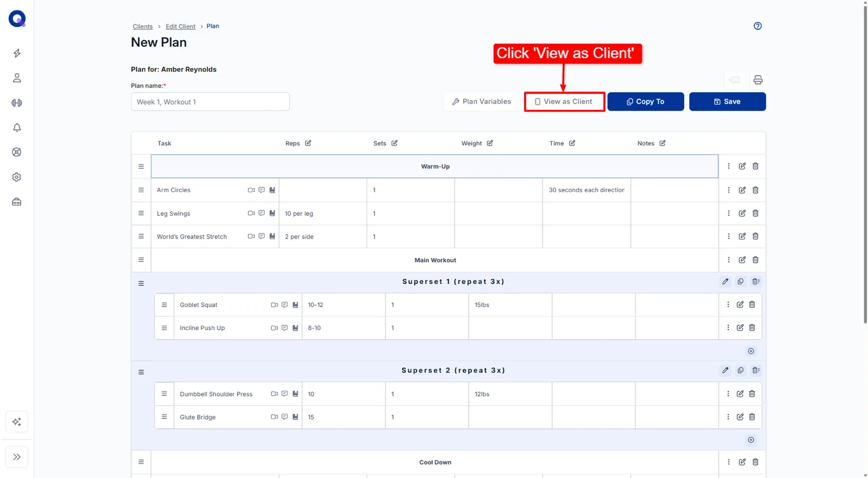Image resolution: width=868 pixels, height=478 pixels.
Task: Open video for World's Greatest Stretch
Action: point(251,236)
